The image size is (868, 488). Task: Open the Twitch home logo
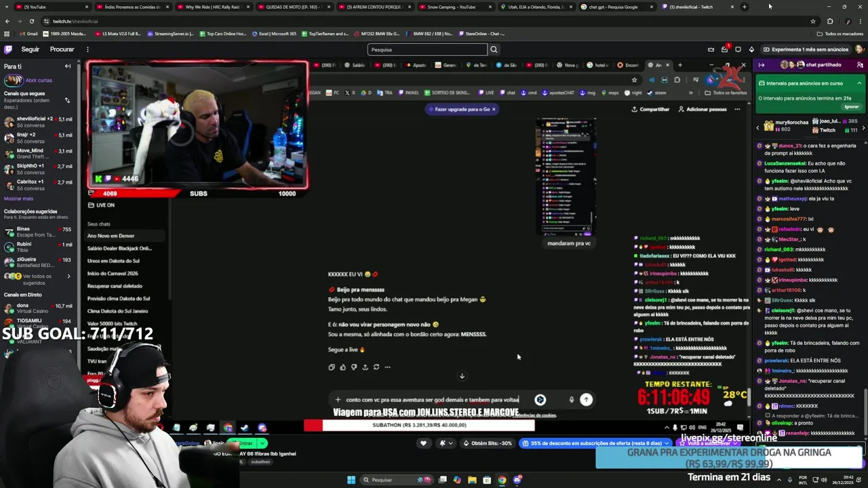[8, 49]
